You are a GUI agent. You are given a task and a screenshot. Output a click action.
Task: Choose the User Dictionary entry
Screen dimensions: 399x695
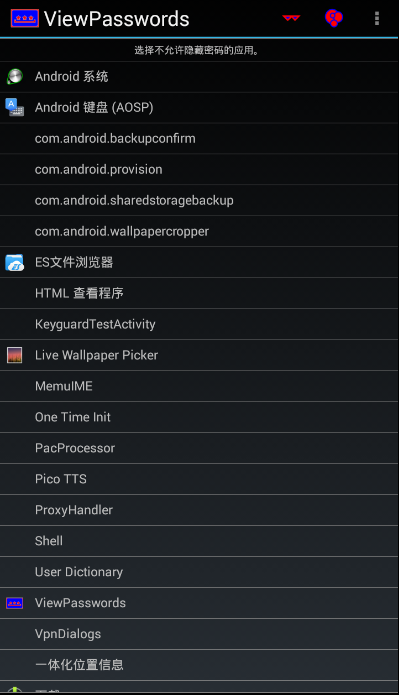point(199,572)
